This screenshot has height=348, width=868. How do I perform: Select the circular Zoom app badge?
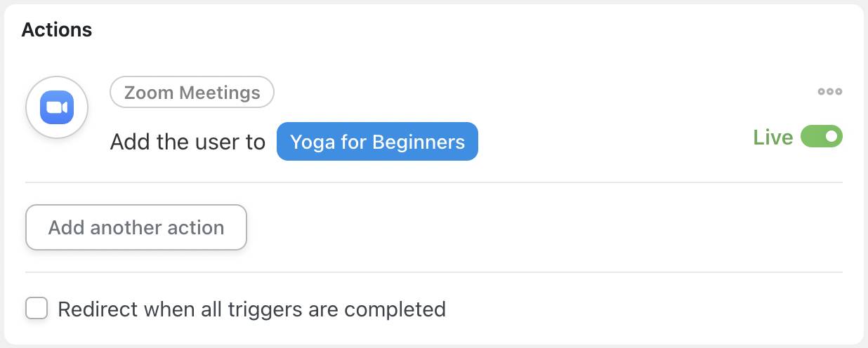click(57, 108)
